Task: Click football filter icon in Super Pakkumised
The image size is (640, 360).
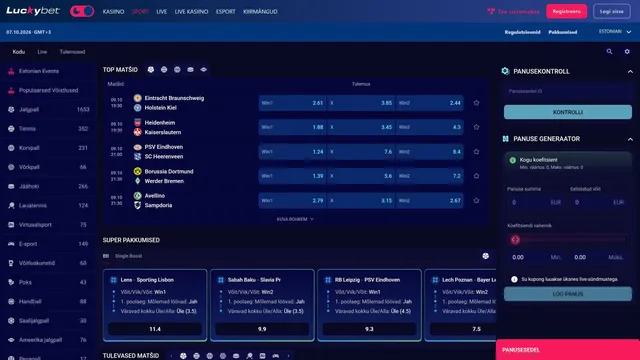Action: tap(485, 256)
